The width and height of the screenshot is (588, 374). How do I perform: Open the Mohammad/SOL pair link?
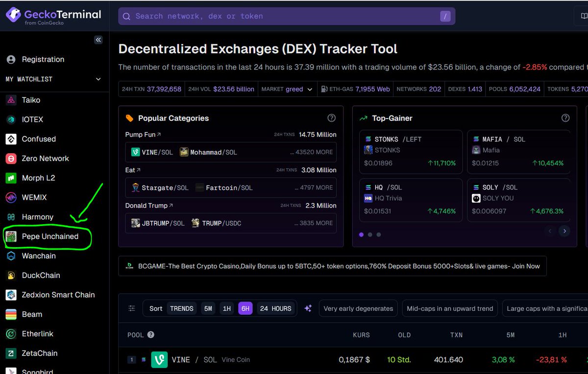pos(208,152)
